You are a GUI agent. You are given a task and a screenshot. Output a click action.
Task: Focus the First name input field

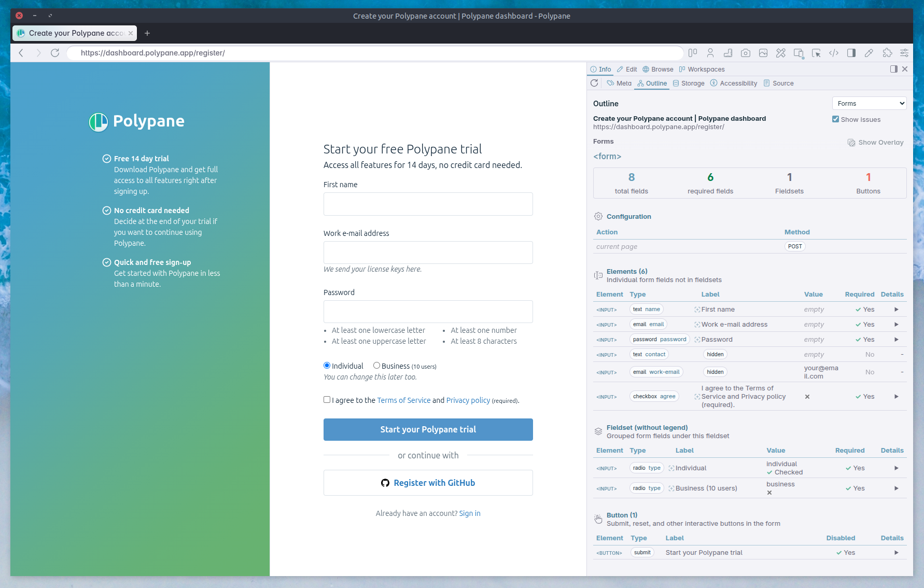tap(428, 204)
